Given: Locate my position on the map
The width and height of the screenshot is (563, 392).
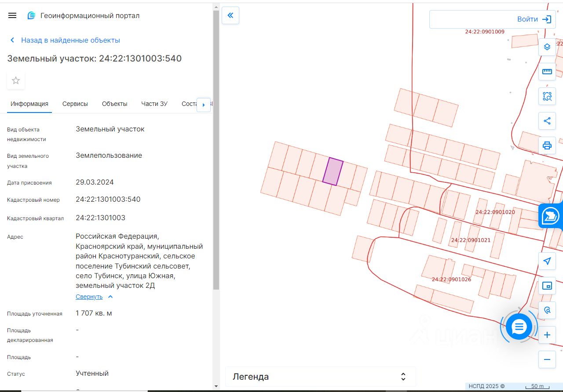Looking at the screenshot, I should click(547, 261).
